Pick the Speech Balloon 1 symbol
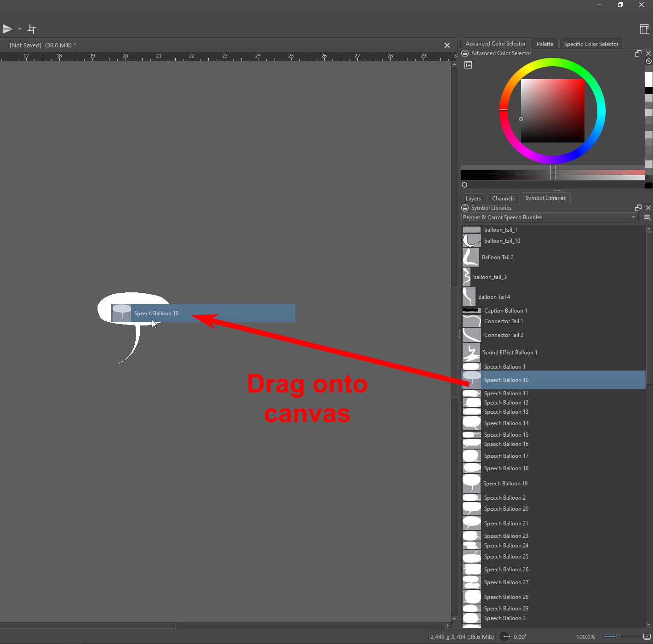 coord(554,367)
